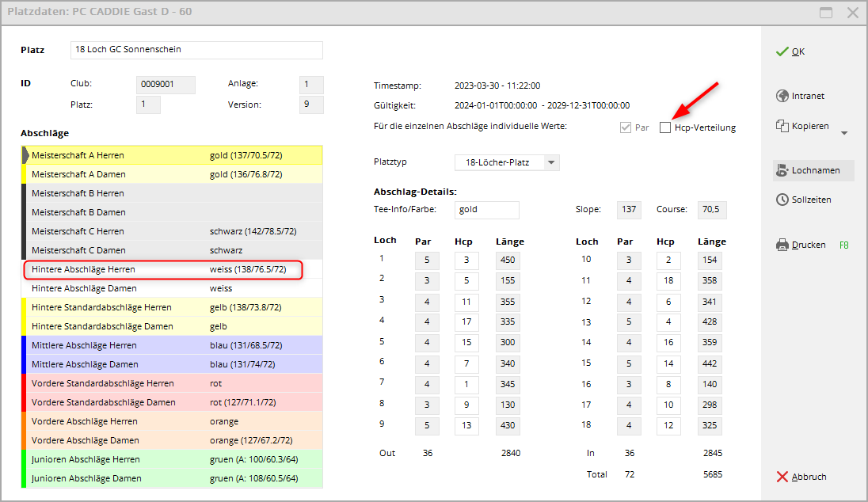
Task: Click the Drucken printer icon
Action: [x=782, y=245]
